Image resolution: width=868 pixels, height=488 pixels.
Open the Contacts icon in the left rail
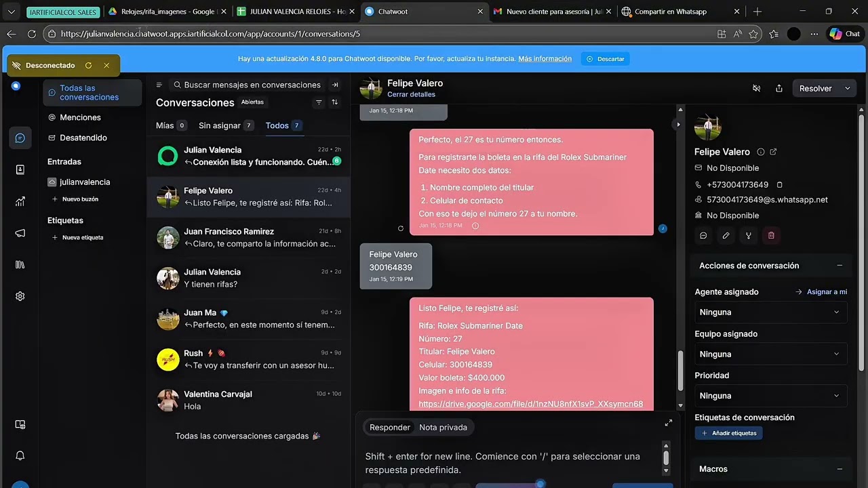coord(20,169)
